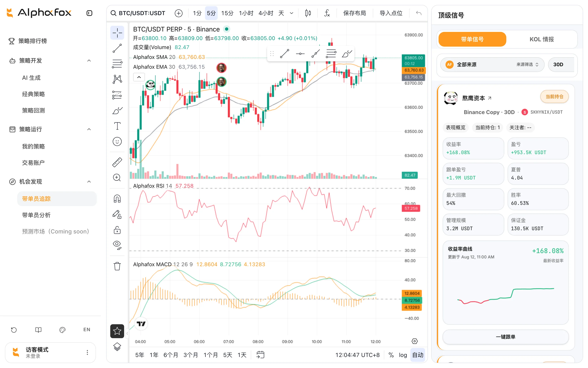Click the refresh icon in sidebar footer
This screenshot has height=368, width=588.
click(x=14, y=330)
